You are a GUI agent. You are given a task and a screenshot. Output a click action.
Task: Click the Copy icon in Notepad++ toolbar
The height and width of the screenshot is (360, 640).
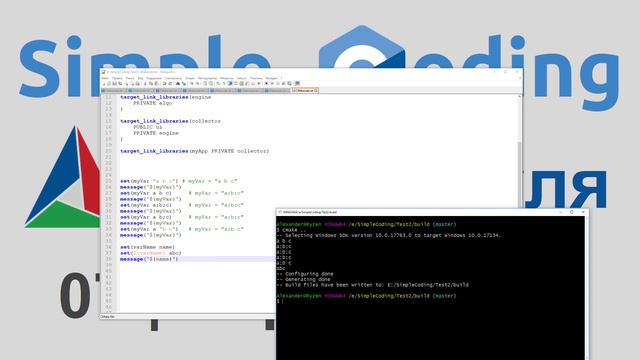(151, 83)
